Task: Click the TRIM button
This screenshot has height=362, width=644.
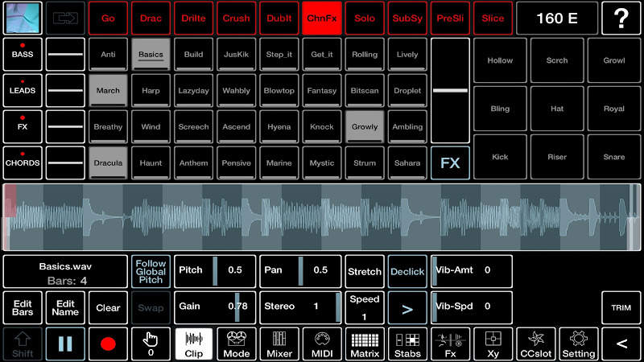Action: pyautogui.click(x=621, y=308)
